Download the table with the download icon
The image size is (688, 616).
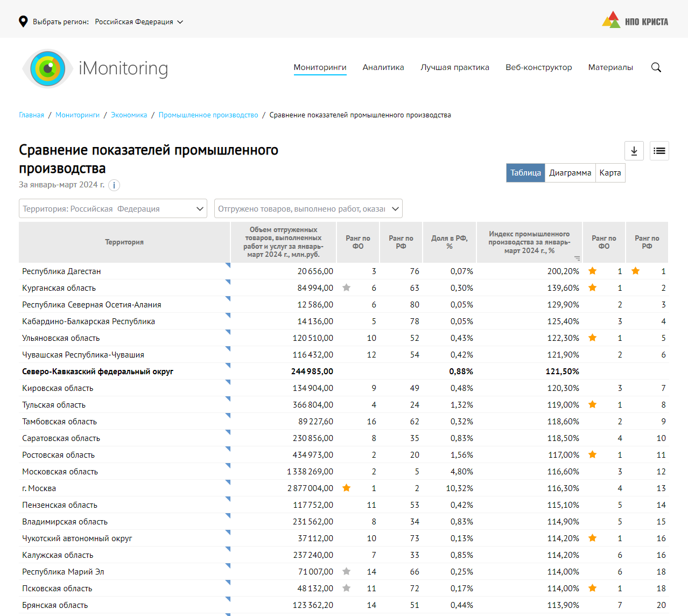(634, 151)
